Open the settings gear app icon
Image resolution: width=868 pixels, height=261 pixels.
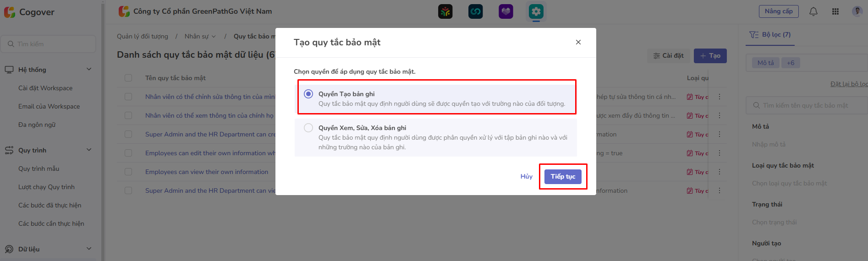tap(536, 11)
